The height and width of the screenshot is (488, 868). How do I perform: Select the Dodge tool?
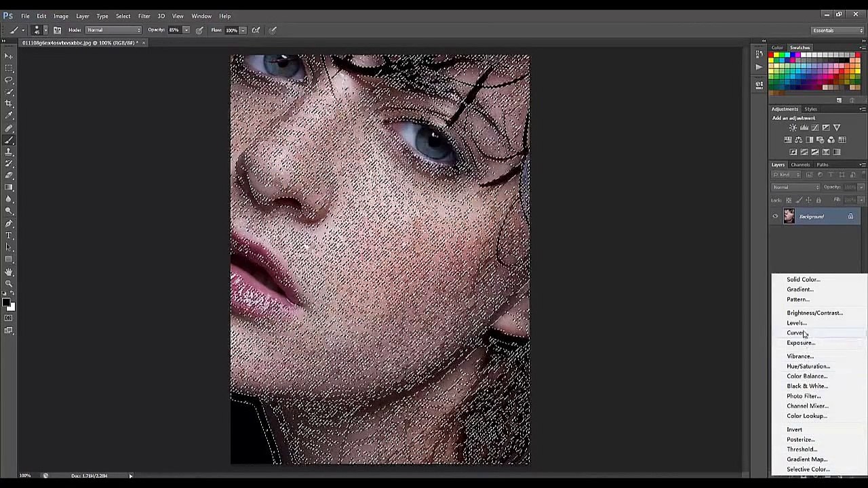9,211
